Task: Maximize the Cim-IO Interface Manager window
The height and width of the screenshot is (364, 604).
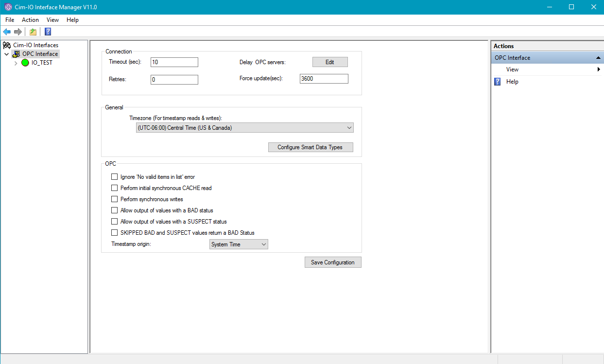Action: pos(571,7)
